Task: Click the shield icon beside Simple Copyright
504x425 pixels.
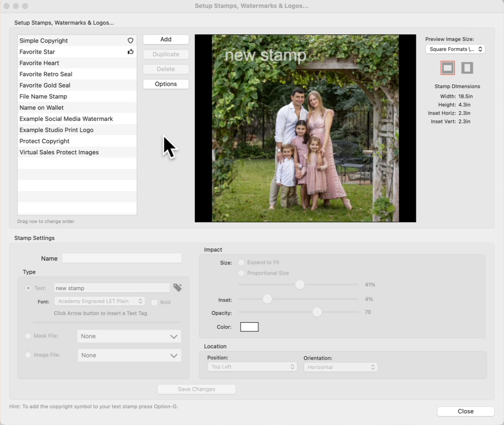Action: 131,41
